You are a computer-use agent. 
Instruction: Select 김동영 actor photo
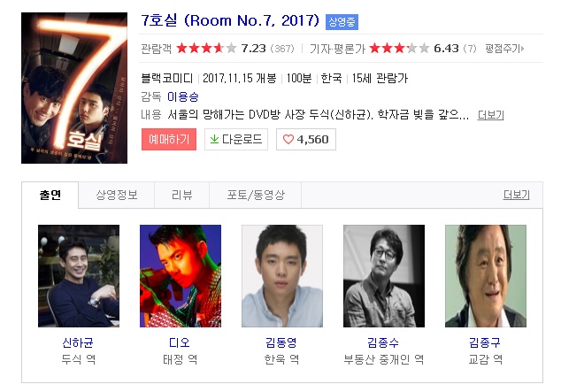282,276
